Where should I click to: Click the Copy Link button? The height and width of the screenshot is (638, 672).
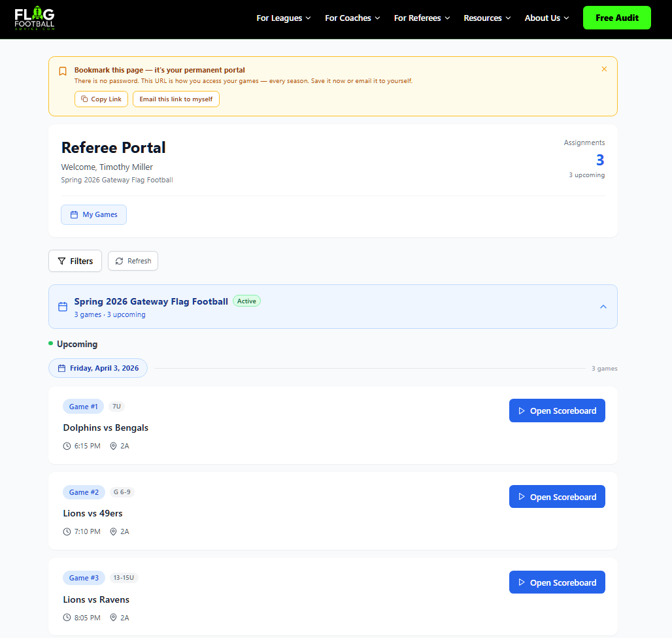(101, 99)
